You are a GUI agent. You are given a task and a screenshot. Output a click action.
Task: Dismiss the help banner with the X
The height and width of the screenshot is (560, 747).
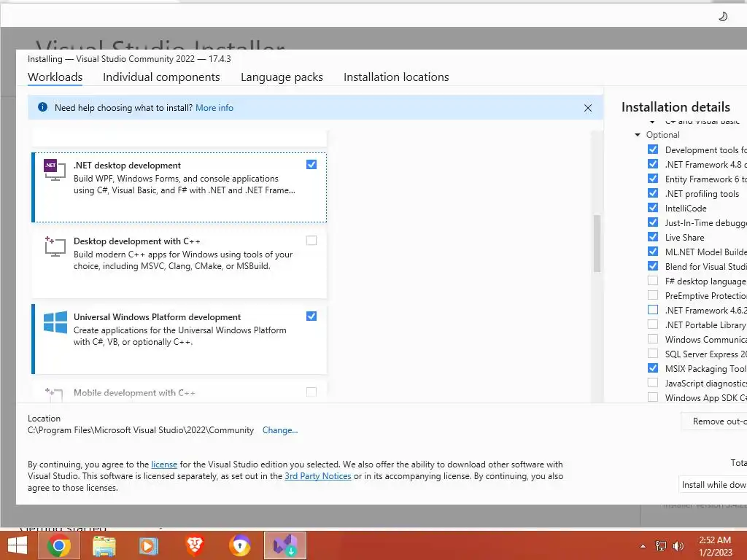coord(588,108)
